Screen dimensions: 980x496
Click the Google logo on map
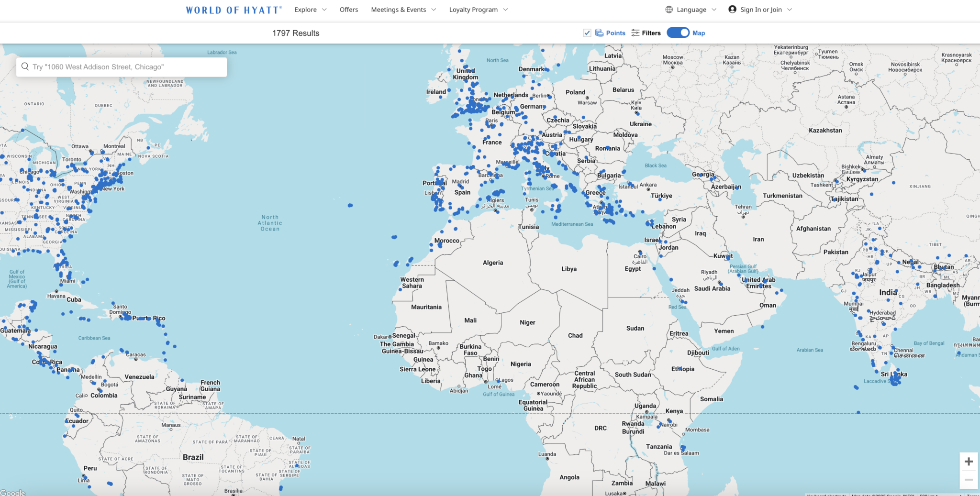(x=12, y=493)
